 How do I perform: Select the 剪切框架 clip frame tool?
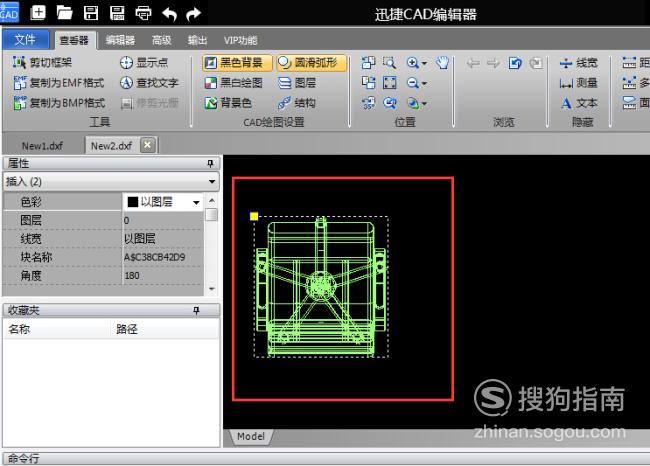click(42, 62)
